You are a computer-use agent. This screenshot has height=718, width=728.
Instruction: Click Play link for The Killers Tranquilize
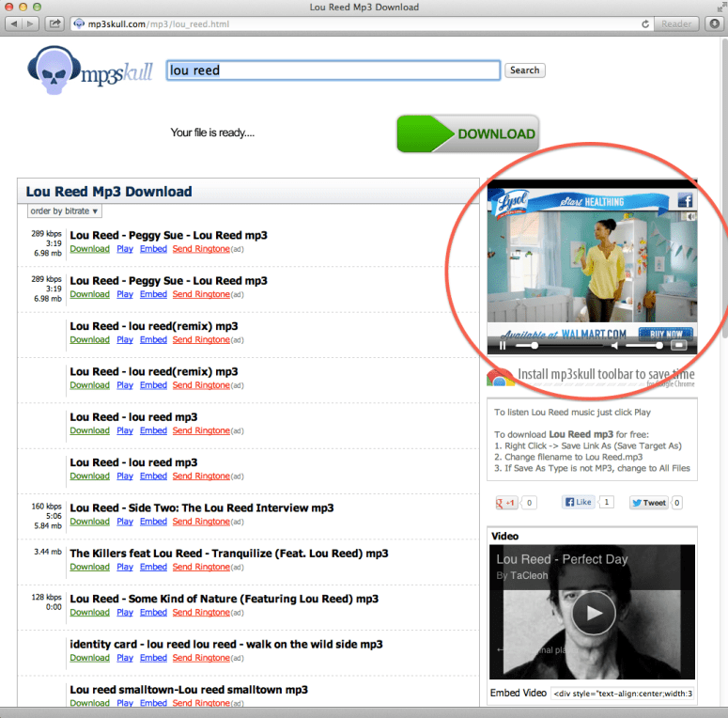125,567
